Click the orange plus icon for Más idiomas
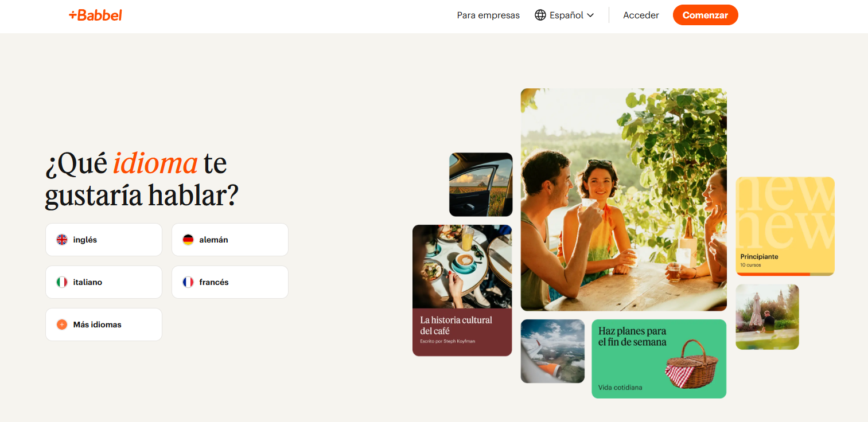 tap(62, 325)
